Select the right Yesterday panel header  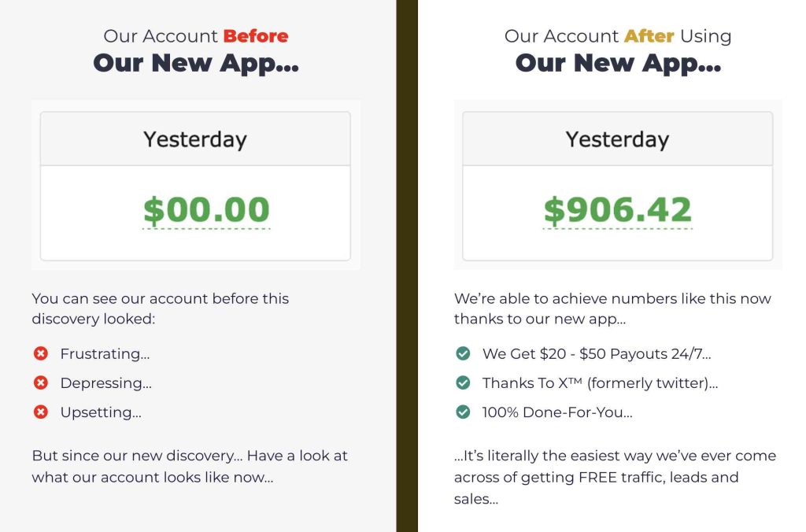(617, 139)
